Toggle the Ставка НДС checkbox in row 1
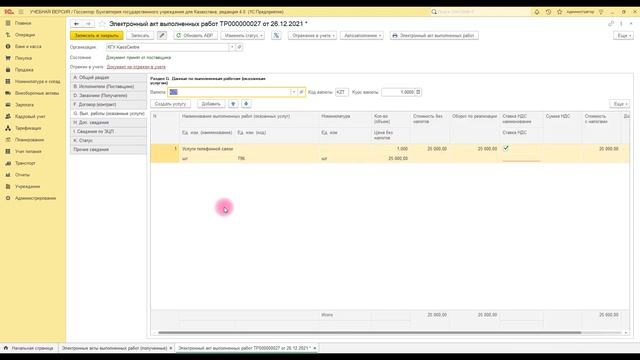This screenshot has width=640, height=360. (x=506, y=148)
